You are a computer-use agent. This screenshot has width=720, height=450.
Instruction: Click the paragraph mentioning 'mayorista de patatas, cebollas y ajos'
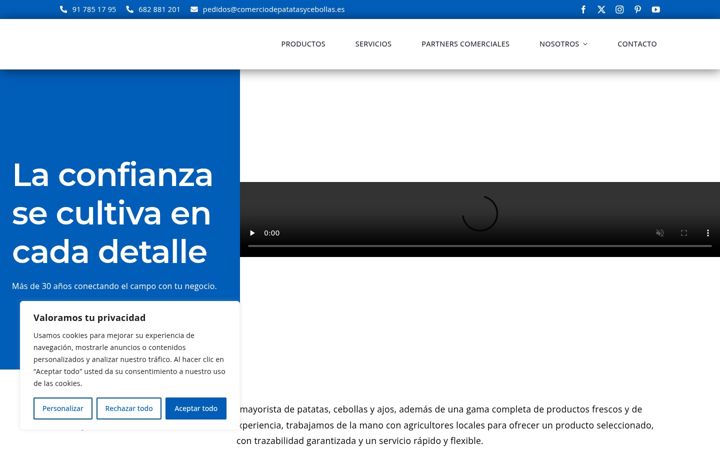pyautogui.click(x=445, y=425)
